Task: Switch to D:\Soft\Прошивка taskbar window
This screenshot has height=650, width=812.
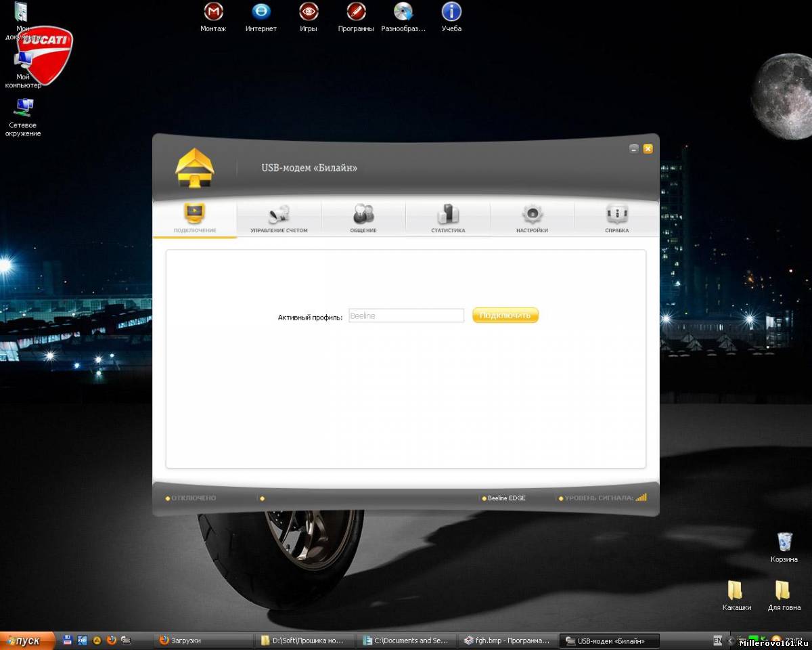Action: [x=306, y=641]
